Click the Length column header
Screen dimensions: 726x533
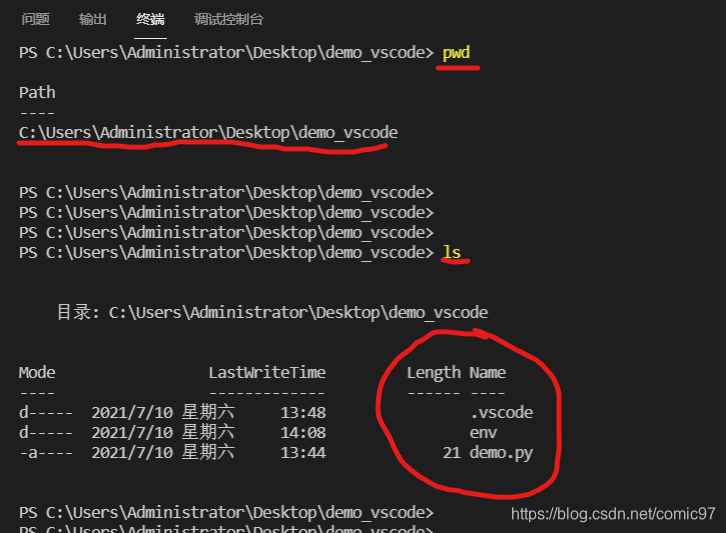434,373
